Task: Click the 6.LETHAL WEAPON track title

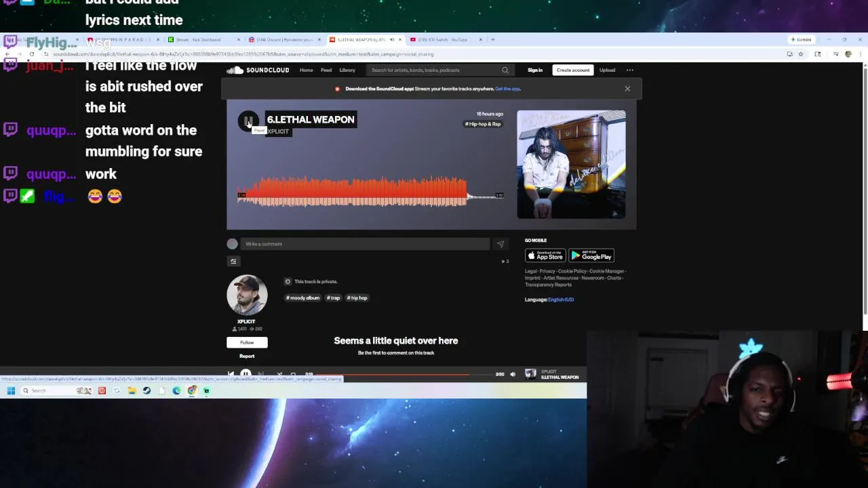Action: [311, 119]
